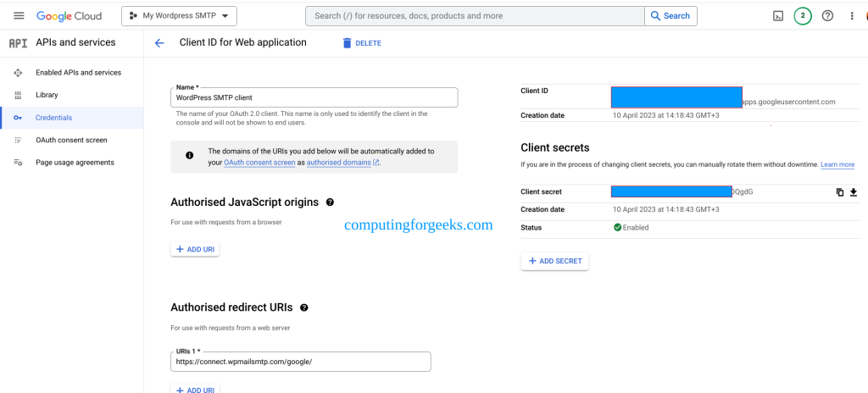Click the info icon in the domains notice
The height and width of the screenshot is (393, 868).
coord(190,156)
